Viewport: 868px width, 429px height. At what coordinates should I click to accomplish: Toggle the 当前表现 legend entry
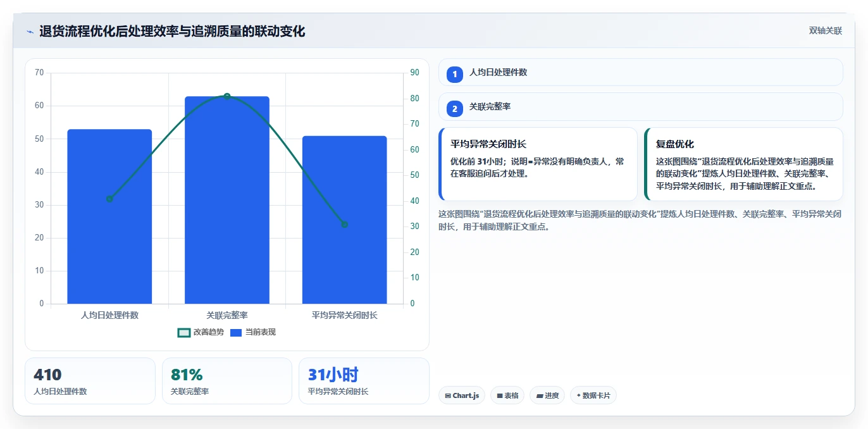click(x=253, y=332)
